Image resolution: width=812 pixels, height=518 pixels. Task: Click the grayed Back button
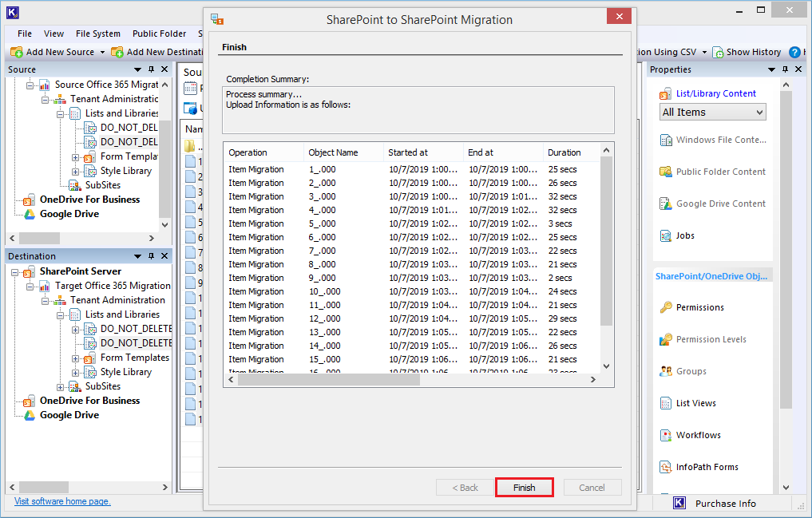click(x=465, y=488)
